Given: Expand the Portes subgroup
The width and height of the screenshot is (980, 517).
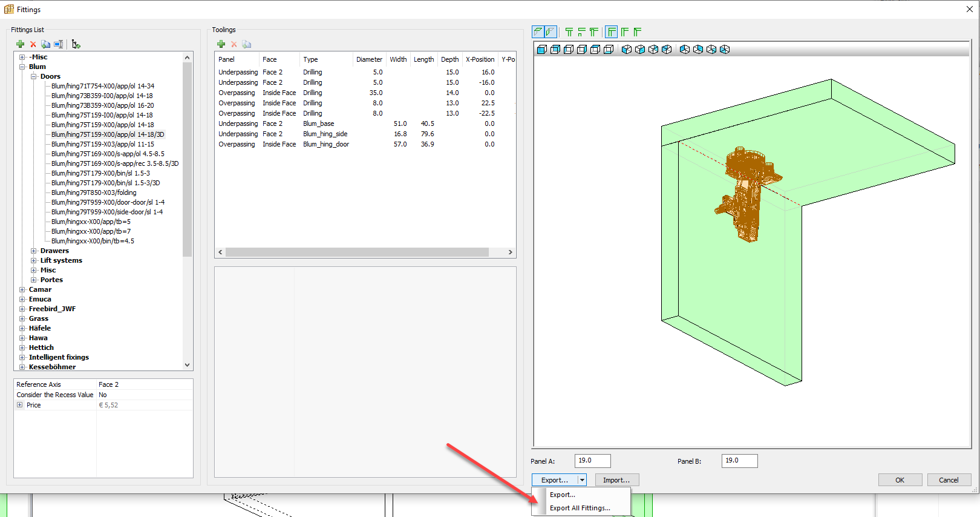Looking at the screenshot, I should coord(34,280).
